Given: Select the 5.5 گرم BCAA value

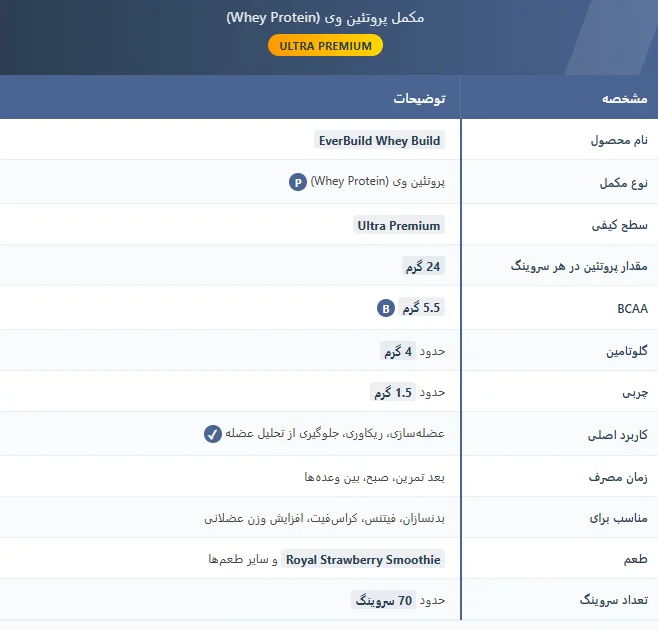Looking at the screenshot, I should coord(421,308).
